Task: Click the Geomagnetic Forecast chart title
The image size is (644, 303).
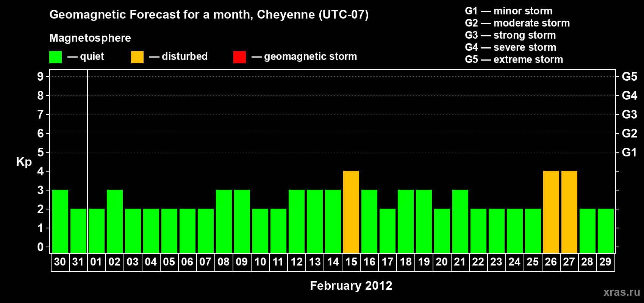Action: 209,15
